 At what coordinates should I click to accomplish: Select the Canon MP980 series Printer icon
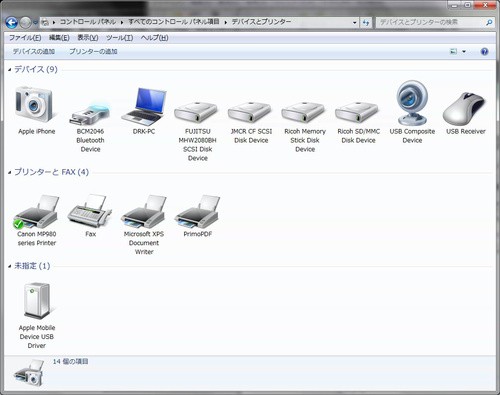36,212
